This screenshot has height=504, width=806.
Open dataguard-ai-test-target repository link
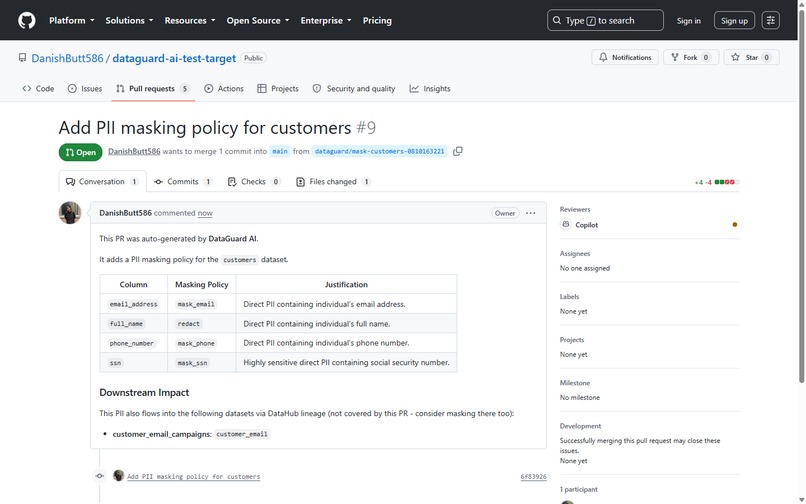(174, 58)
